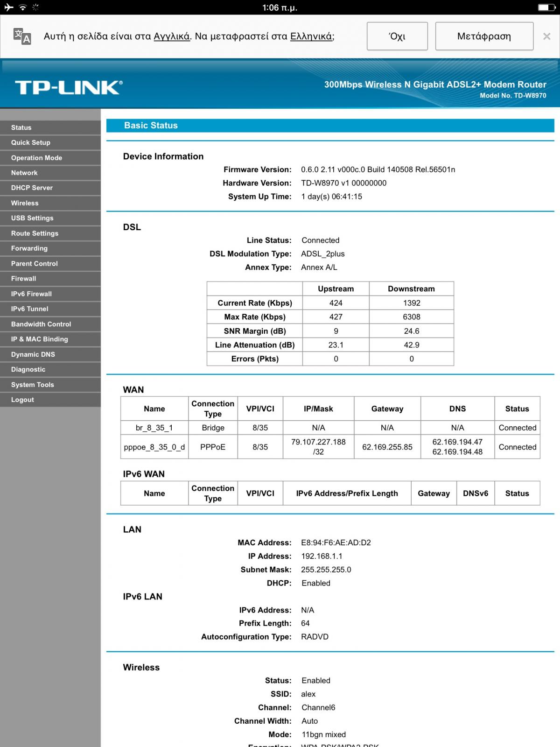Click the System Up Time value

[332, 197]
